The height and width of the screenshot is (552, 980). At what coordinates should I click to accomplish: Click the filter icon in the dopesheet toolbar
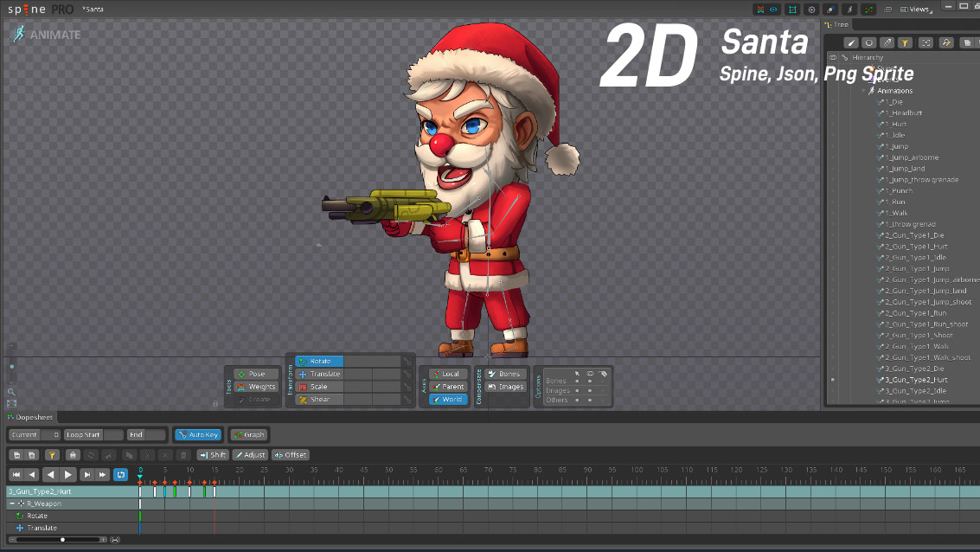[53, 454]
